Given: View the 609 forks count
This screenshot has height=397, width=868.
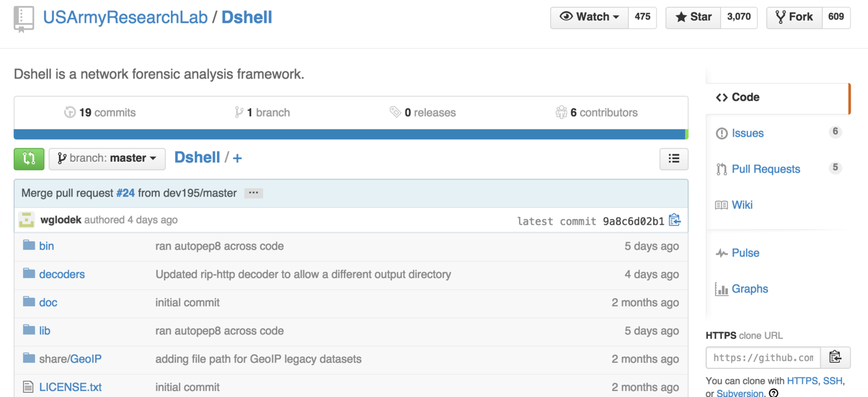Looking at the screenshot, I should [836, 17].
